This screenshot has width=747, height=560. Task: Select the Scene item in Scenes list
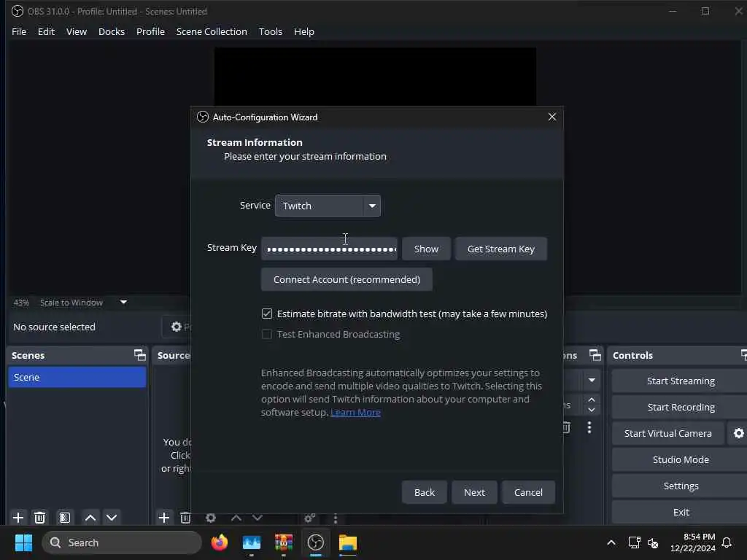point(77,377)
